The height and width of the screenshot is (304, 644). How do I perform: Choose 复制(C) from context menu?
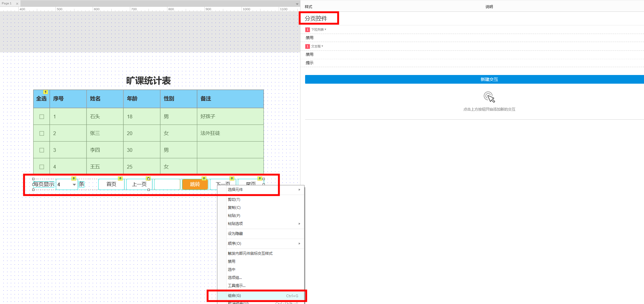pos(261,208)
